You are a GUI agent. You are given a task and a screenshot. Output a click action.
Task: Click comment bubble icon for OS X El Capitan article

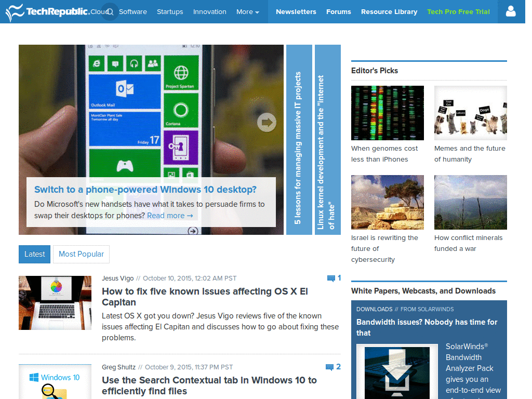[331, 278]
